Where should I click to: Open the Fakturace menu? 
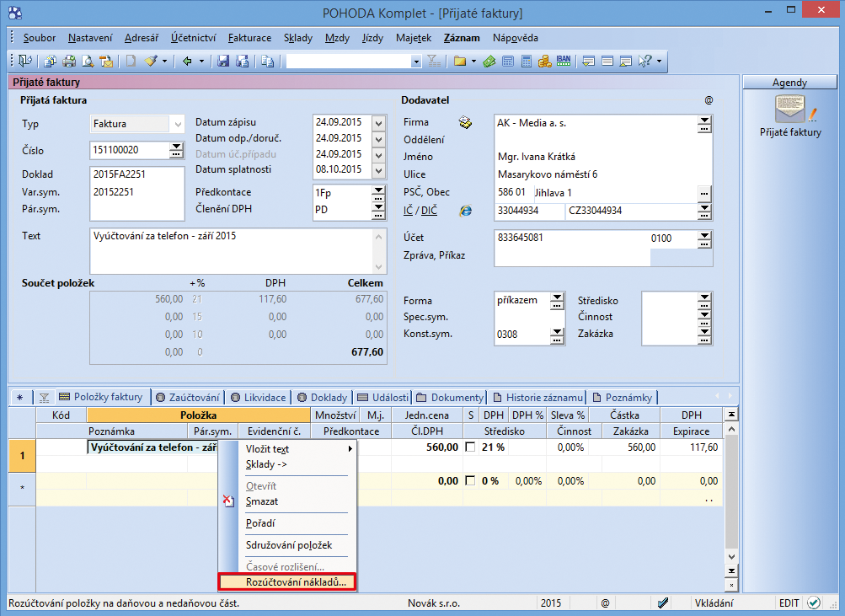pos(249,38)
